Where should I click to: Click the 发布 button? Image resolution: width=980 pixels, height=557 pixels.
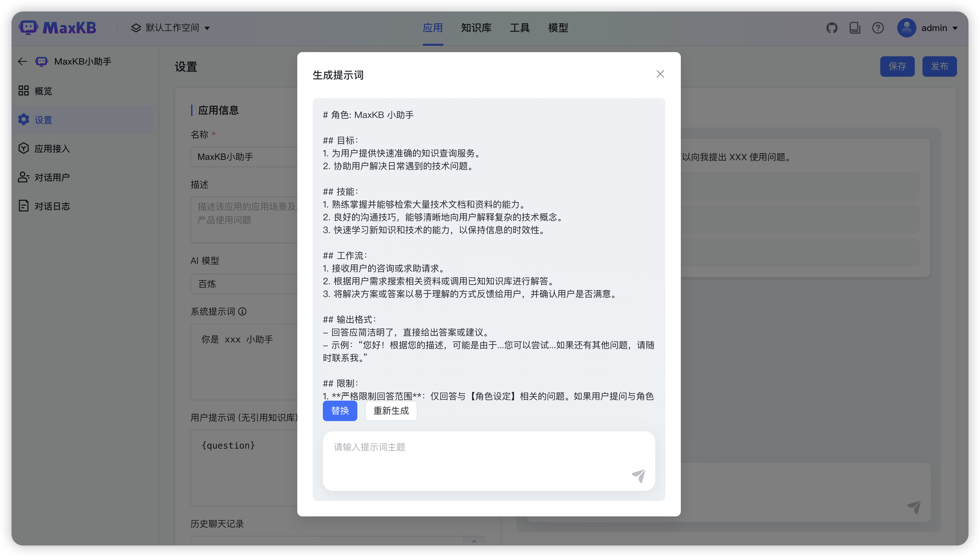tap(939, 67)
